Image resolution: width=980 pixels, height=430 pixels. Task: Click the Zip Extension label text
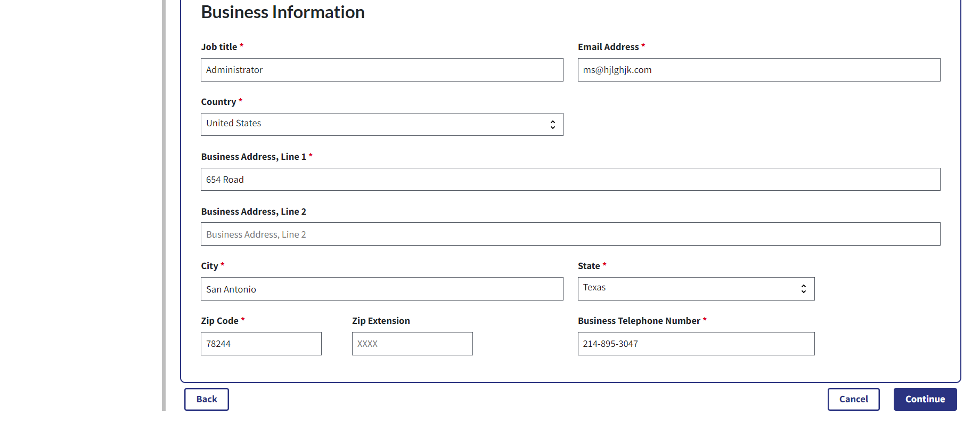tap(381, 321)
